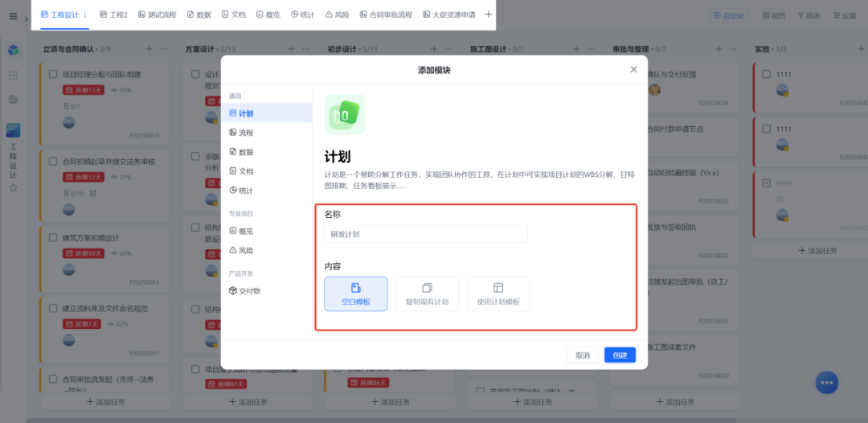Select the 复制现有计划 content option
This screenshot has height=423, width=868.
427,294
